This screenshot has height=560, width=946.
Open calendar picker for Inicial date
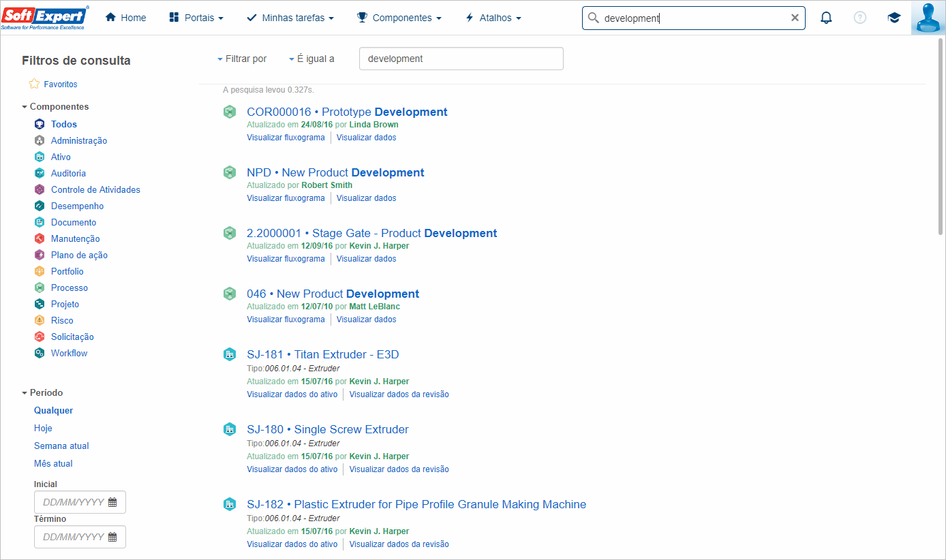pos(112,502)
